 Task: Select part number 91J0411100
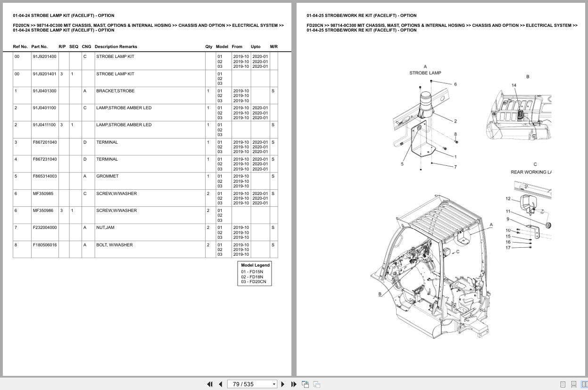click(44, 125)
